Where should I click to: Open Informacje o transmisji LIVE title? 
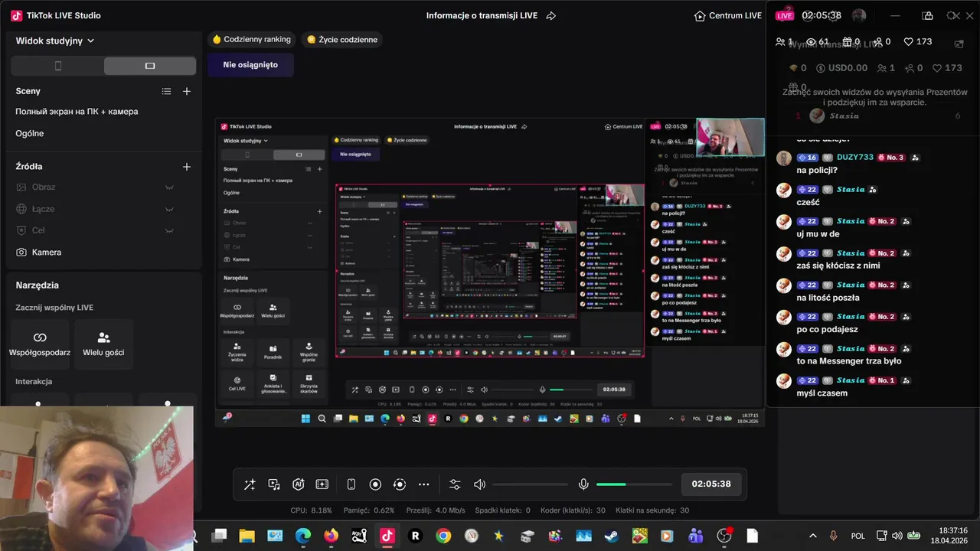482,15
